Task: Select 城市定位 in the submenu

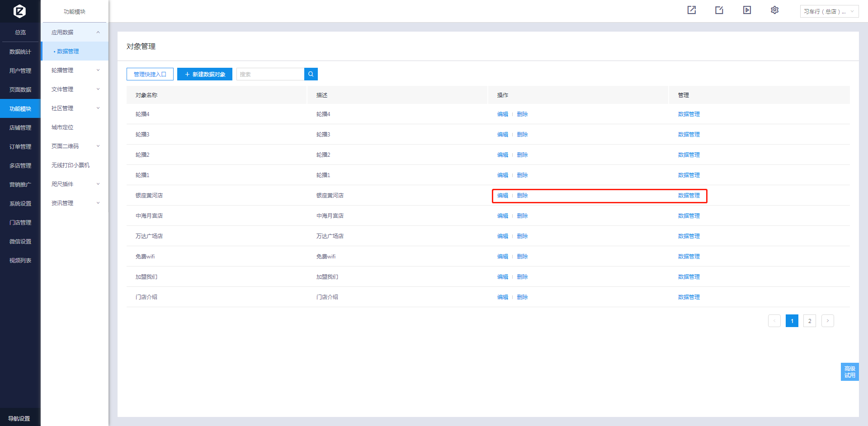Action: coord(62,127)
